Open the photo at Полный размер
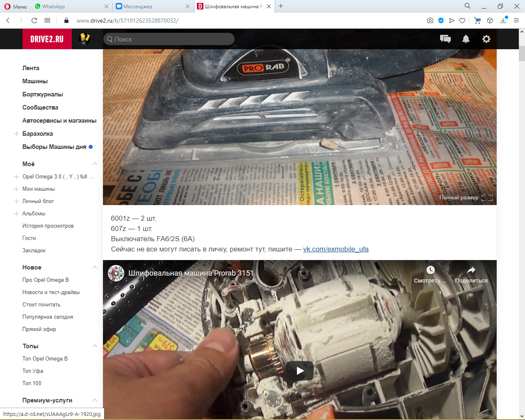 click(x=466, y=198)
